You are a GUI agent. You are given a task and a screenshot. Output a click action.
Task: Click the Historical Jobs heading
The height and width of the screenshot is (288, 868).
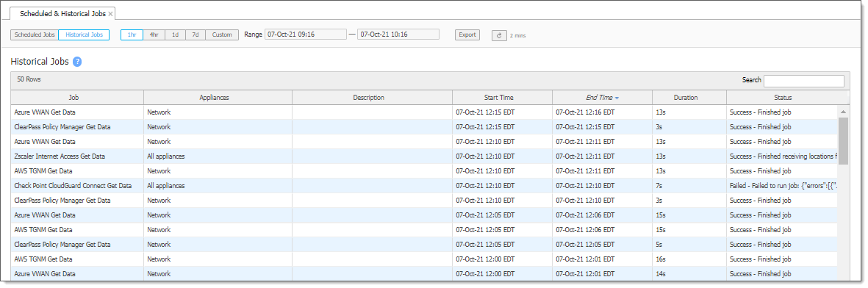pyautogui.click(x=40, y=62)
